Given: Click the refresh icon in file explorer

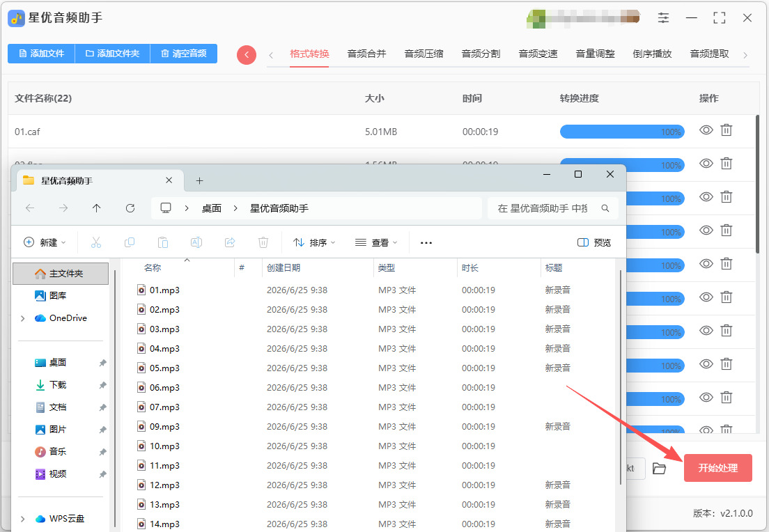Looking at the screenshot, I should [130, 208].
